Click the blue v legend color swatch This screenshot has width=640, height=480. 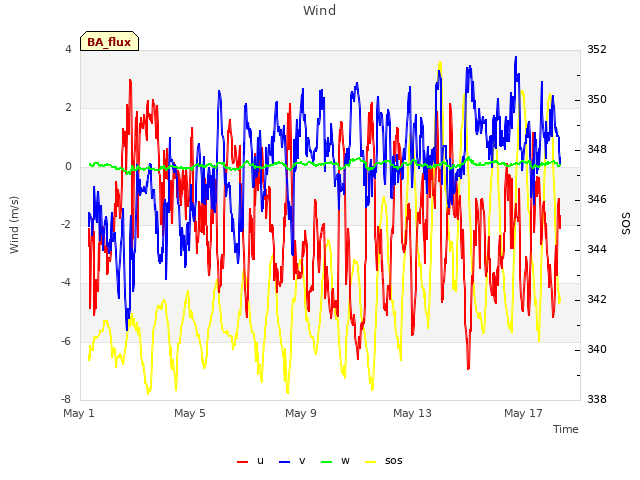(x=284, y=462)
